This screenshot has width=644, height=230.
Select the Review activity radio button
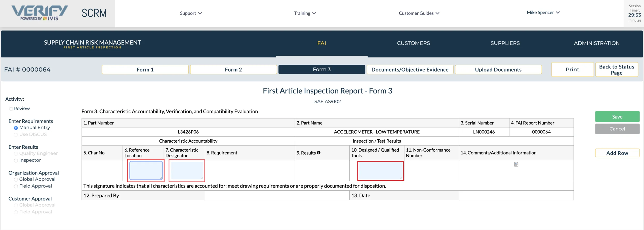(x=11, y=109)
